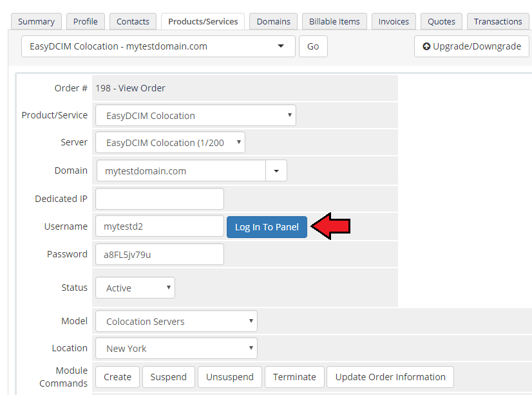Click the Password field
This screenshot has width=532, height=395.
(x=160, y=254)
